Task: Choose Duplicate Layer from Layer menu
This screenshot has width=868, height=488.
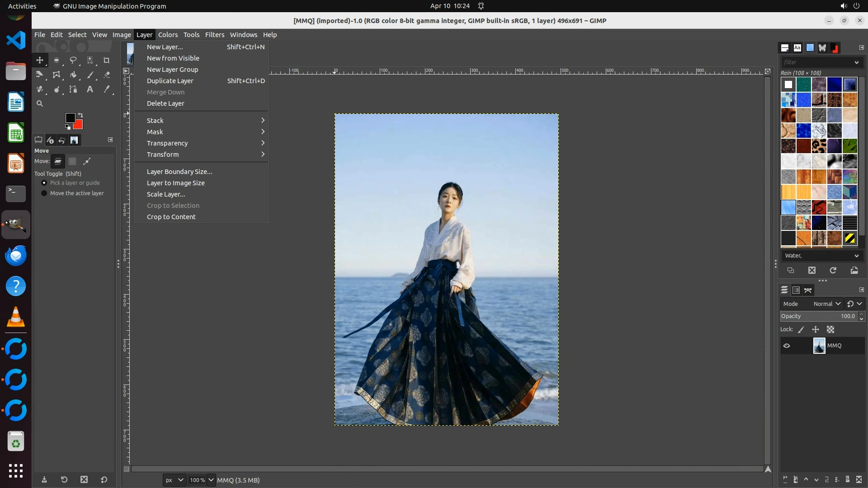Action: click(x=170, y=81)
